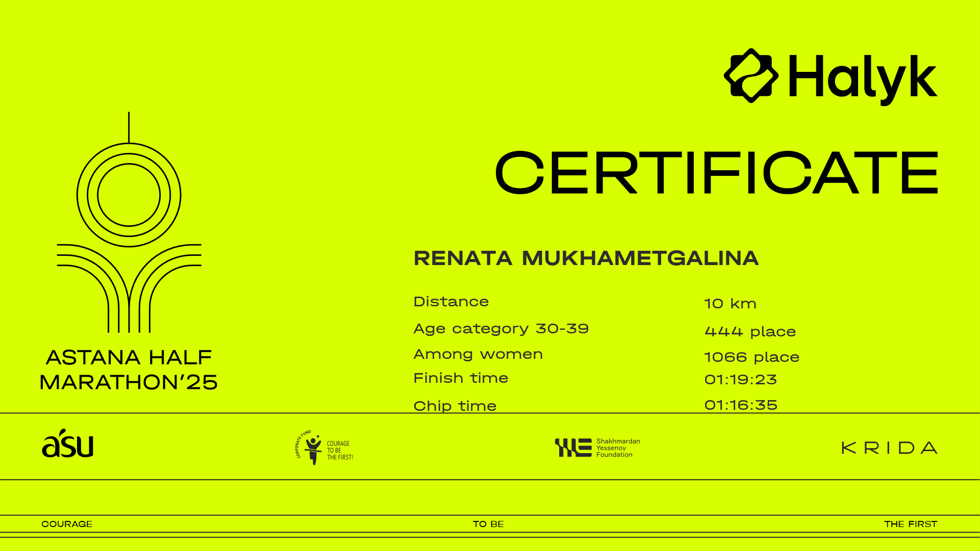This screenshot has width=980, height=551.
Task: Click the TO BE footer text
Action: click(488, 524)
